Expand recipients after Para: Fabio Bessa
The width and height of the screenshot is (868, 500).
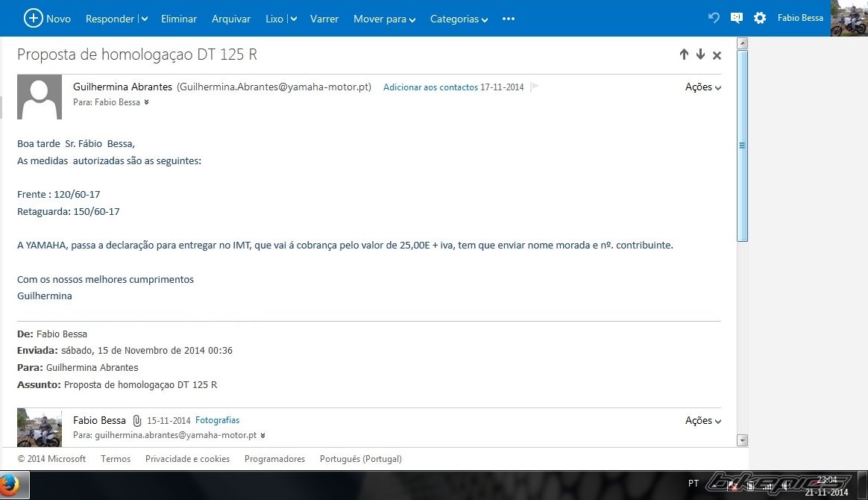click(146, 102)
